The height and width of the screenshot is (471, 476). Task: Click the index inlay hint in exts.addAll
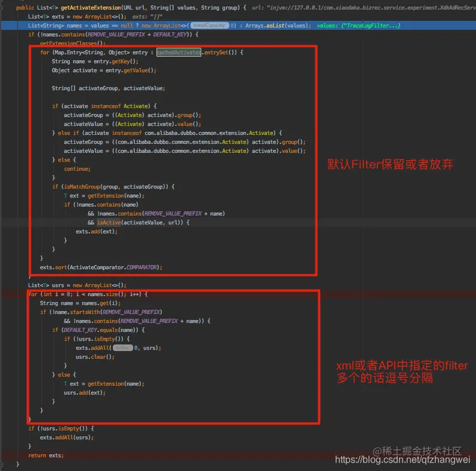pyautogui.click(x=122, y=348)
